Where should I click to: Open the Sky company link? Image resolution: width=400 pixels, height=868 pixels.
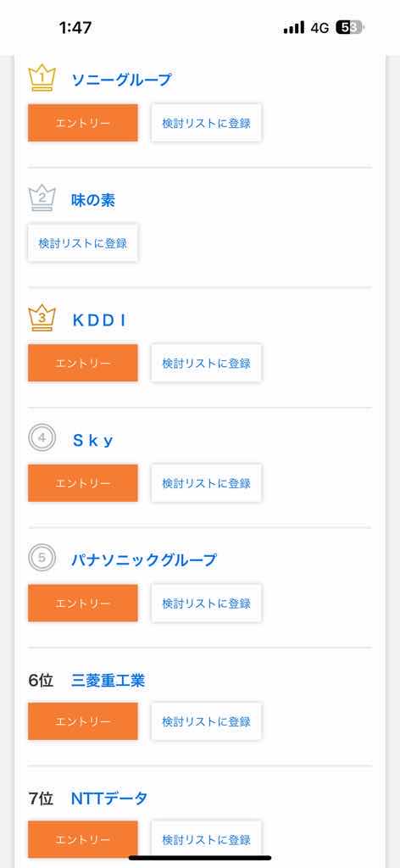93,440
